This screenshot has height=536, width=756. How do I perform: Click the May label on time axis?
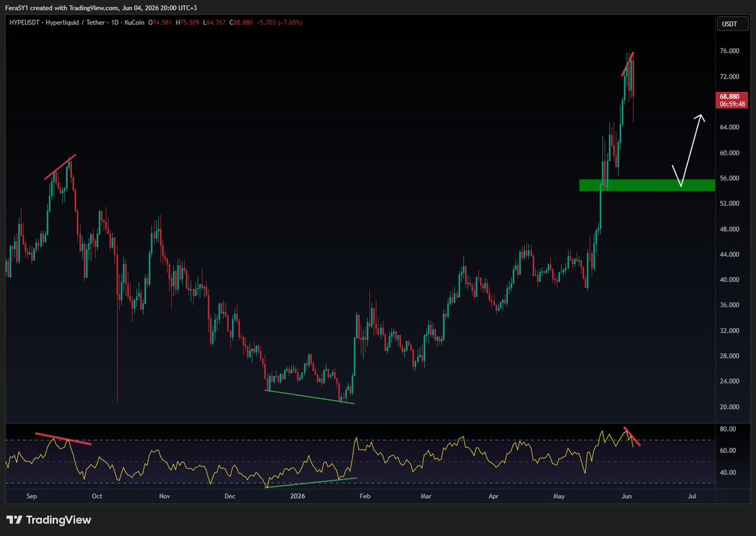[x=559, y=496]
